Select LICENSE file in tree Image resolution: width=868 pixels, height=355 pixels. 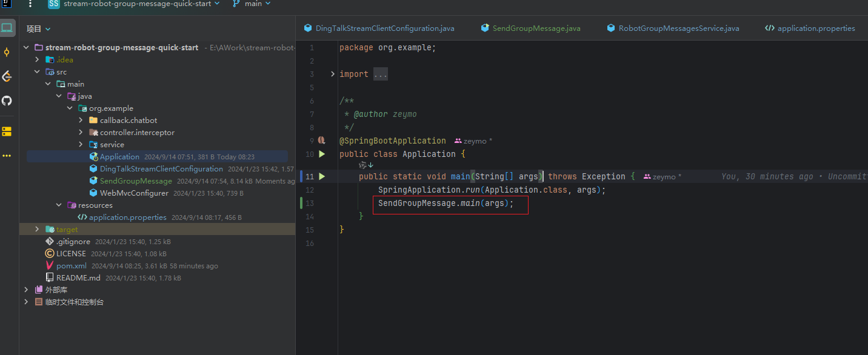71,254
